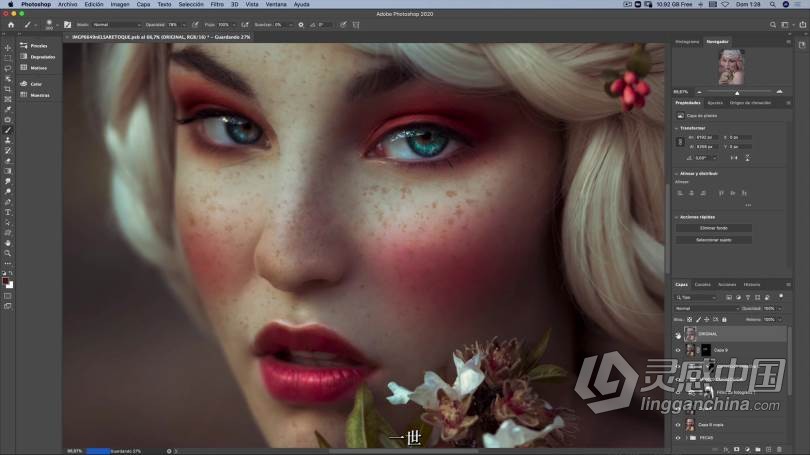The image size is (810, 455).
Task: Open the smoothing options gear icon
Action: tap(301, 25)
